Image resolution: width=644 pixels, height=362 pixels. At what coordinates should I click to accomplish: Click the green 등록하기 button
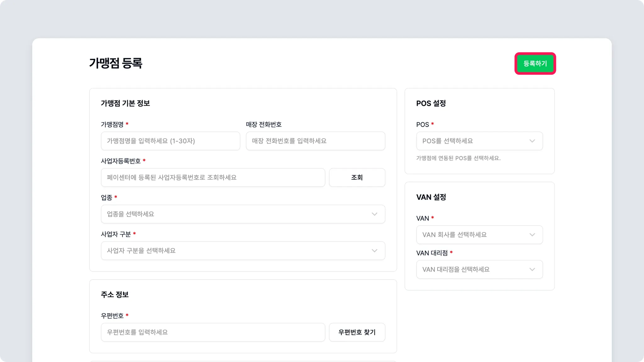coord(535,63)
